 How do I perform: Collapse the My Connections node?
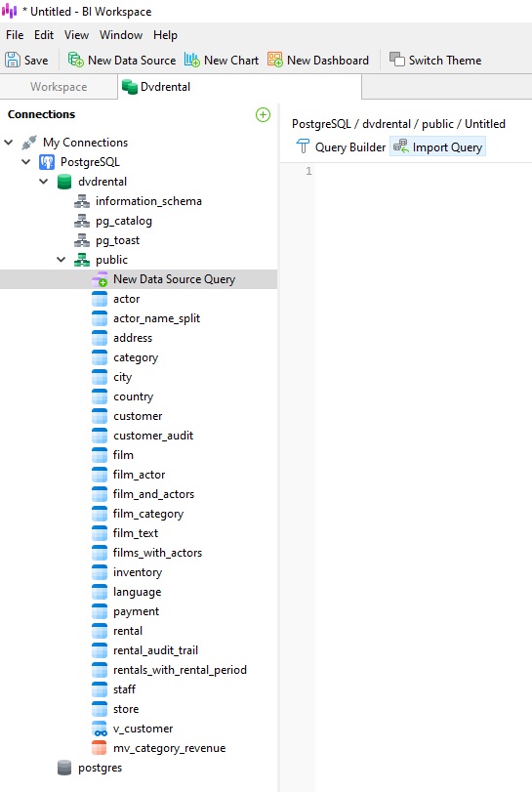click(9, 143)
